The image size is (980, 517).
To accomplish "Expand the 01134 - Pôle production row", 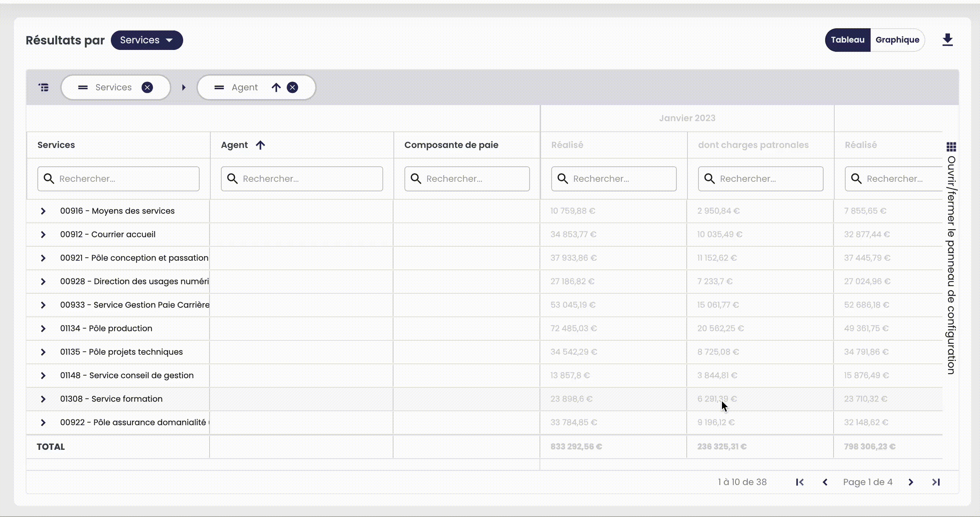I will click(x=43, y=328).
